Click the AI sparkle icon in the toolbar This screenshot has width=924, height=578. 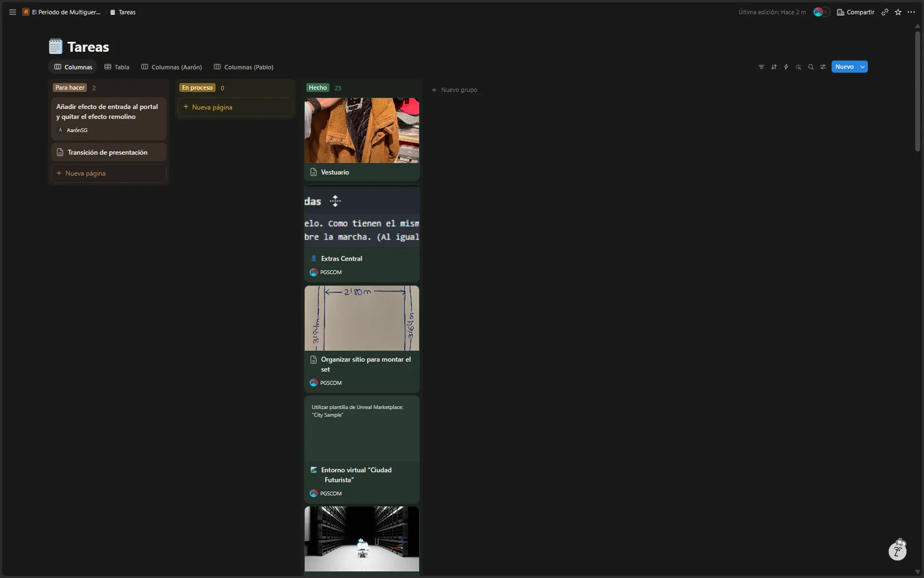coord(799,67)
